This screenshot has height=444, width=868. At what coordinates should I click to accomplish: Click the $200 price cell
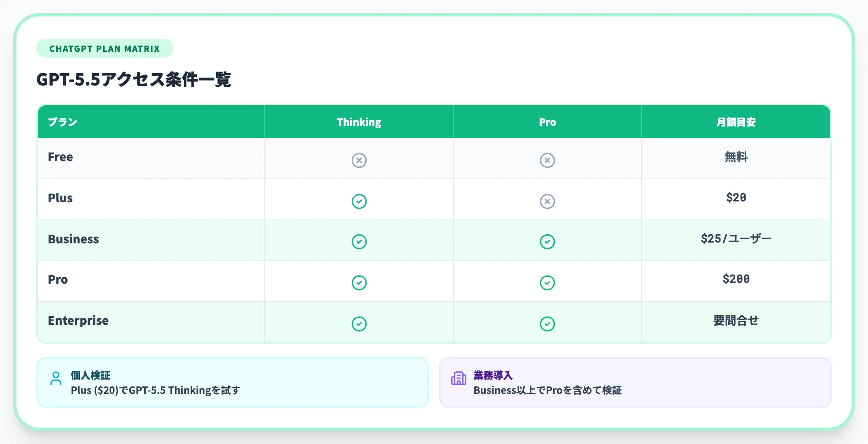click(736, 279)
